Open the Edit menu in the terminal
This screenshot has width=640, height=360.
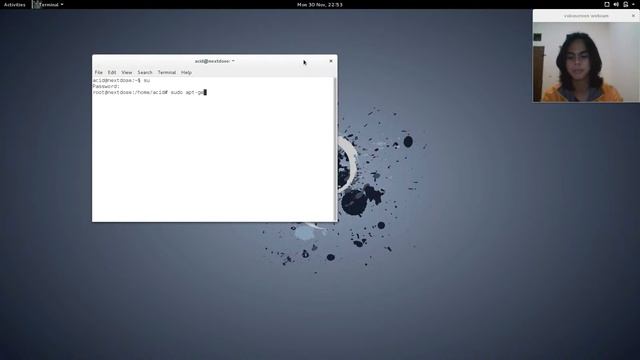click(x=112, y=72)
